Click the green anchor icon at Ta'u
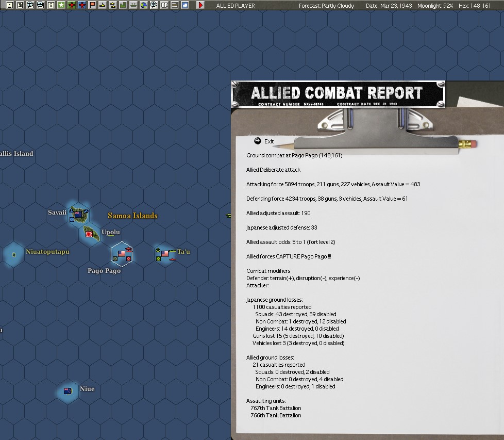 tap(158, 250)
